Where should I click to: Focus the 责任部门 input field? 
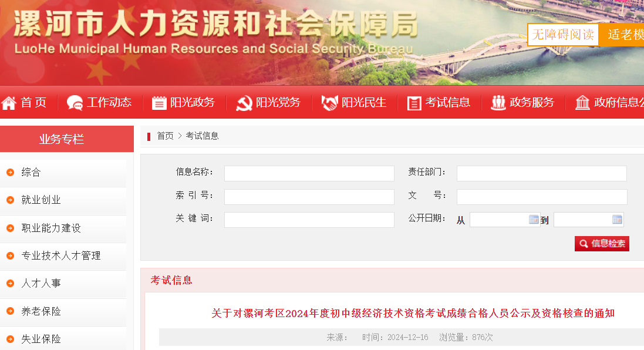[x=542, y=173]
